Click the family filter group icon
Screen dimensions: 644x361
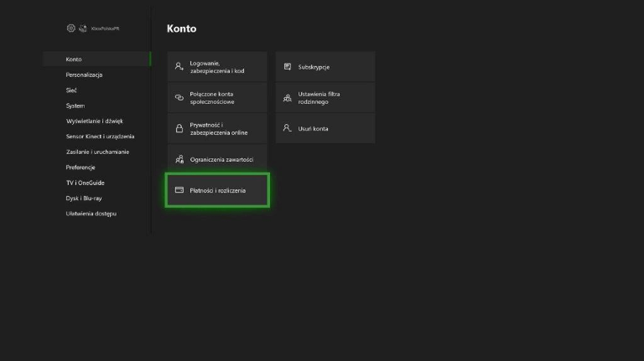coord(287,98)
